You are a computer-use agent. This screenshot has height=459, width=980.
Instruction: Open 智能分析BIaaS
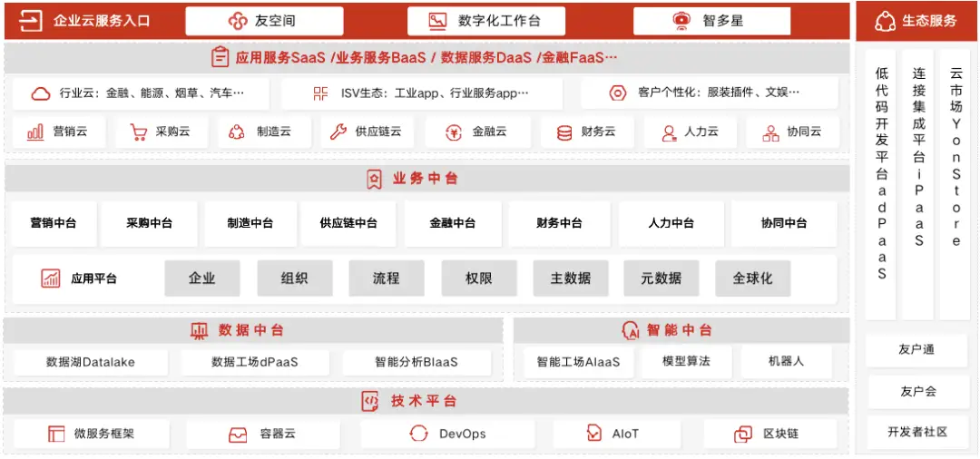pyautogui.click(x=416, y=362)
